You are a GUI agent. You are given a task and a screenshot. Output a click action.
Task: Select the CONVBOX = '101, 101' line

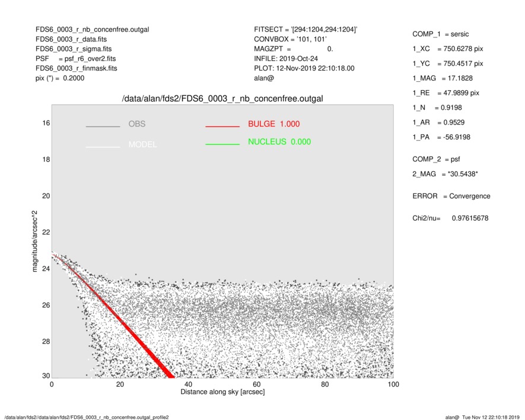coord(290,39)
